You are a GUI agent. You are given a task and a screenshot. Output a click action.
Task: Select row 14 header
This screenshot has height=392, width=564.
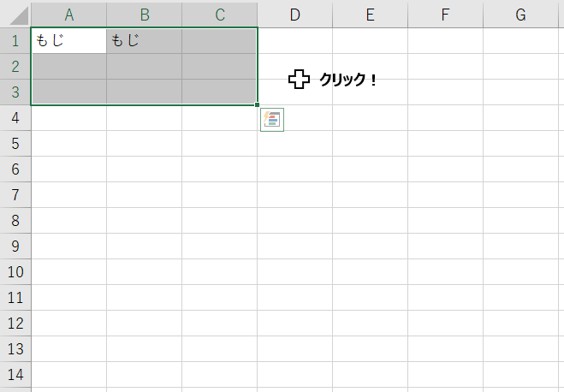click(x=15, y=375)
